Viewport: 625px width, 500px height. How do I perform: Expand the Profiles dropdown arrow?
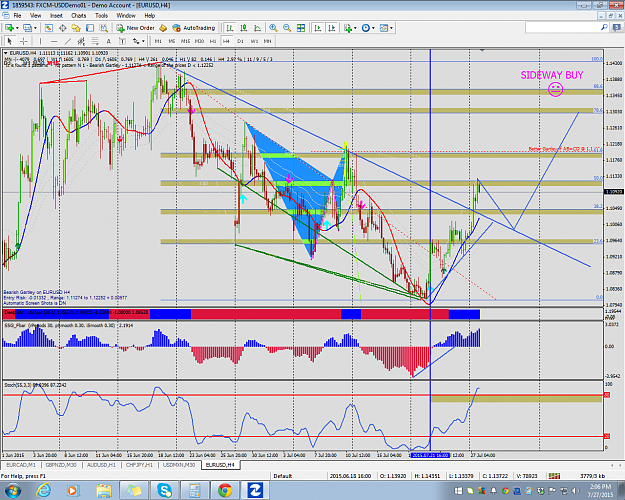35,28
